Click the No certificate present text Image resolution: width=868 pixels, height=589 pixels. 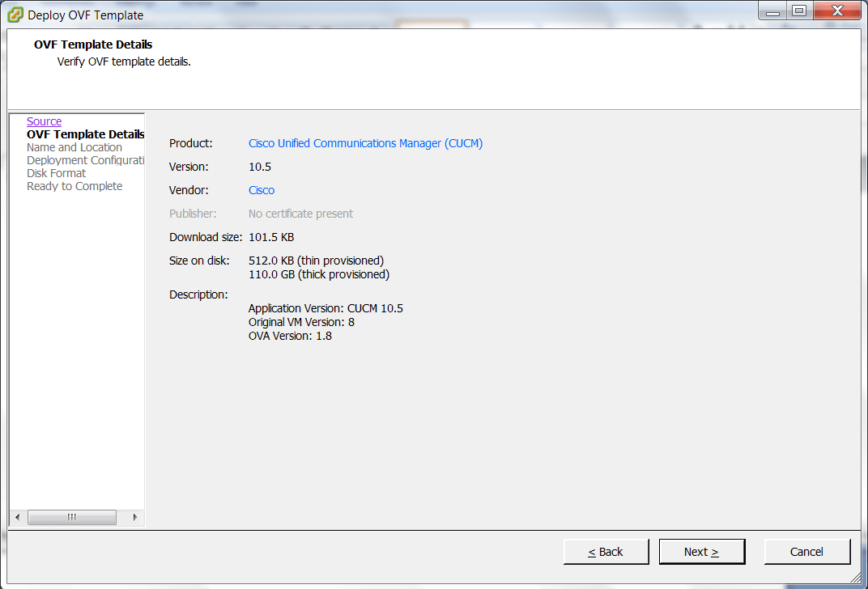(300, 214)
